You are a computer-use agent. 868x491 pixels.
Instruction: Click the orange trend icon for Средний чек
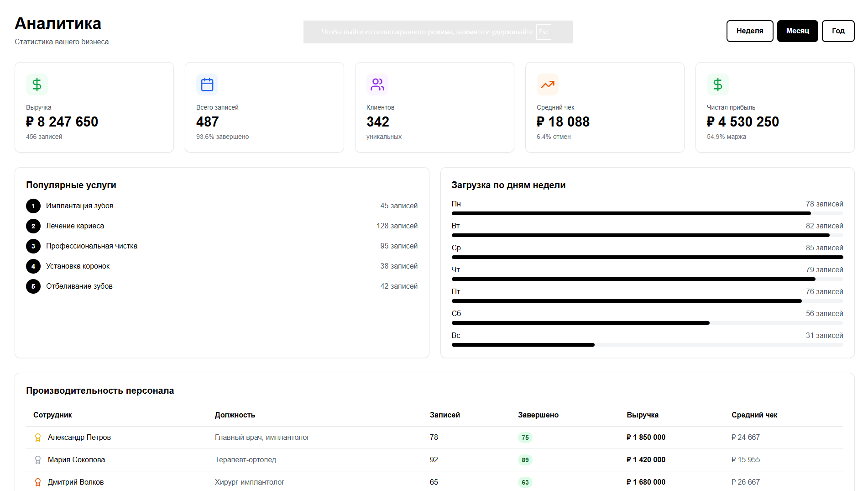(x=548, y=84)
